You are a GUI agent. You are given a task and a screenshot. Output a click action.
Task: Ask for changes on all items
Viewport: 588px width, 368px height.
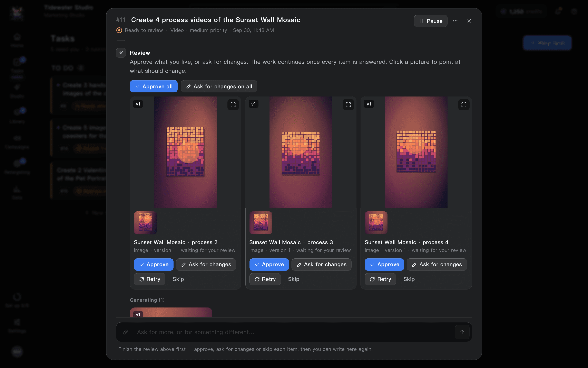pyautogui.click(x=219, y=86)
